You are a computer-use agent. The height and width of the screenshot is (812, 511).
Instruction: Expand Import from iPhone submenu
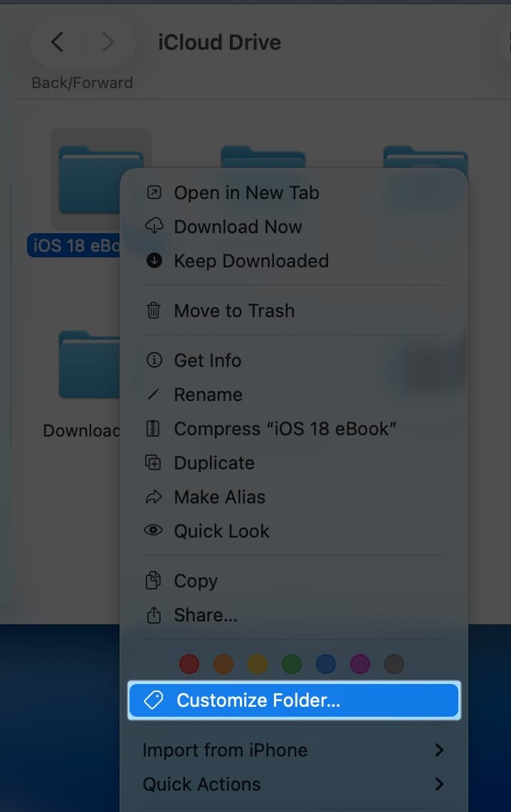294,750
